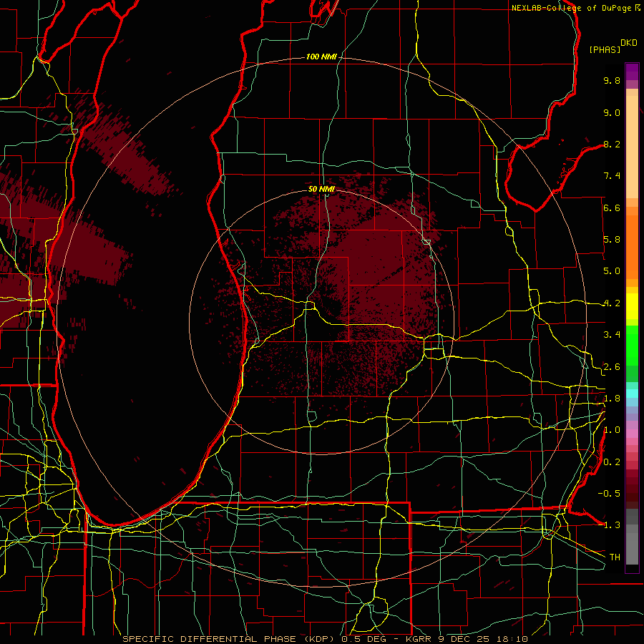
Task: Select the cyan segment of the color bar
Action: 632,394
